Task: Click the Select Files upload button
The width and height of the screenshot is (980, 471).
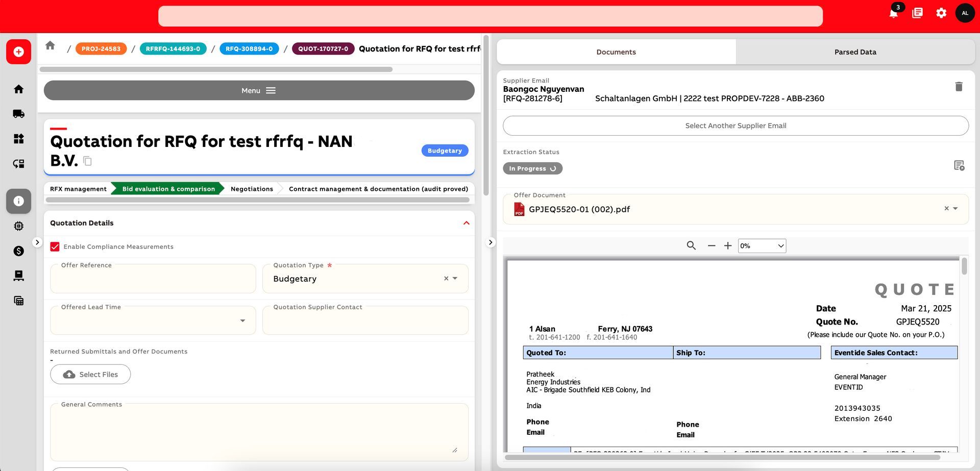Action: 90,375
